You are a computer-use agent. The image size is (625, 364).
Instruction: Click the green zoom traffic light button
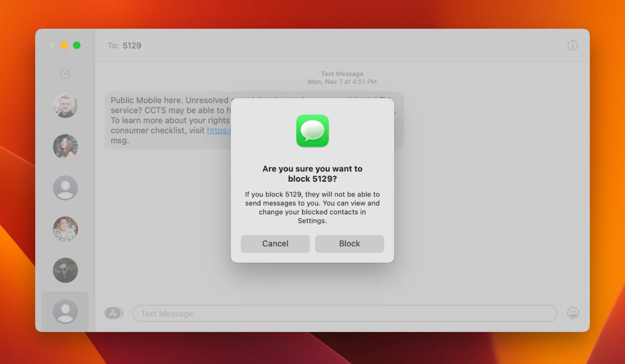(77, 45)
